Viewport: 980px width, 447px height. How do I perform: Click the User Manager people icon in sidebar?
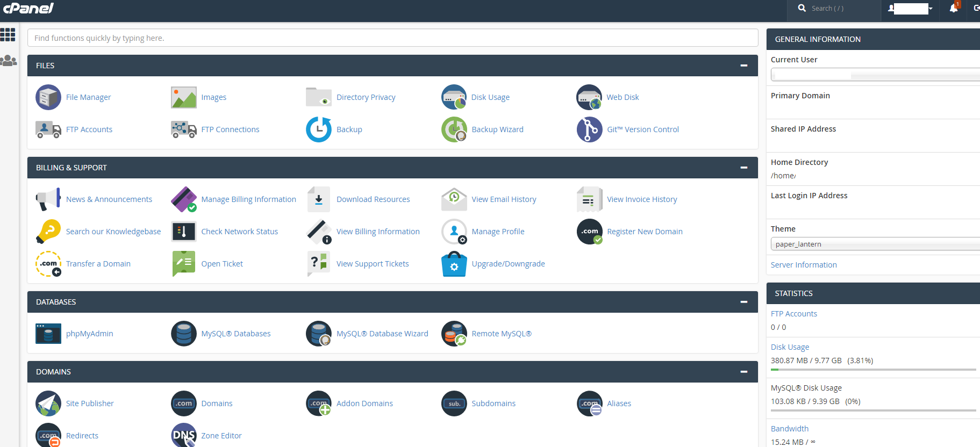click(9, 61)
